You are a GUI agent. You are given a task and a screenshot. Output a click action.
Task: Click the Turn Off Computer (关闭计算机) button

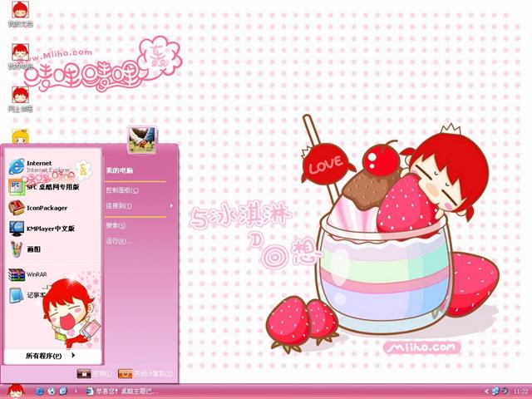(146, 373)
